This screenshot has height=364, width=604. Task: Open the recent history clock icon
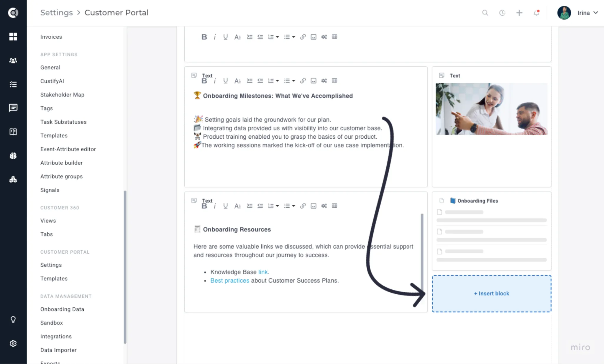[502, 13]
